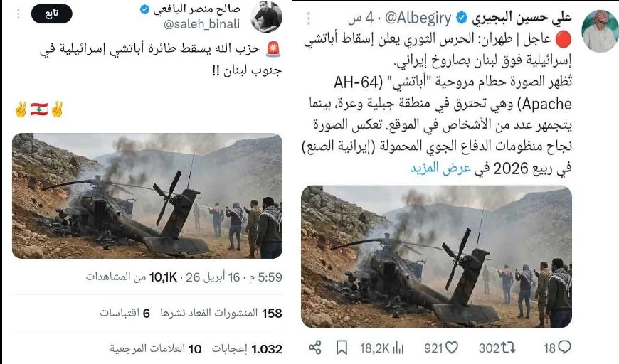Repost the tweet with 302 retweets
Image resolution: width=619 pixels, height=364 pixels.
coord(497,348)
